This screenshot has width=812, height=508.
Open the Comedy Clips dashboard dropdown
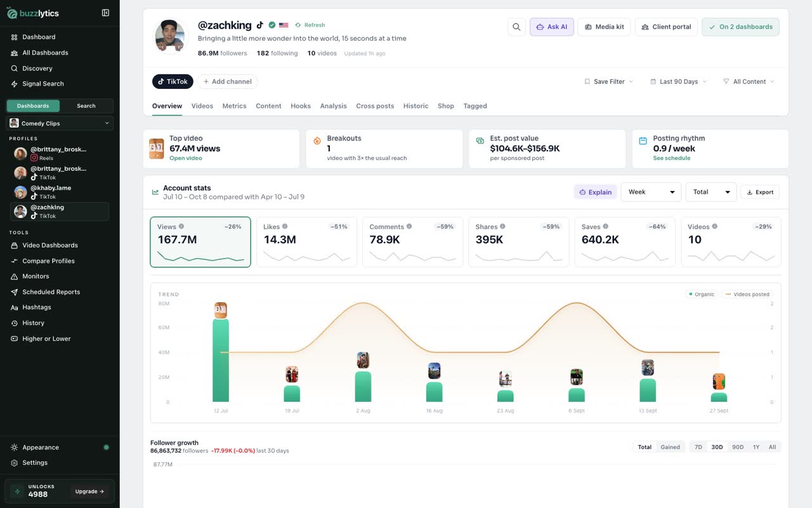tap(60, 123)
